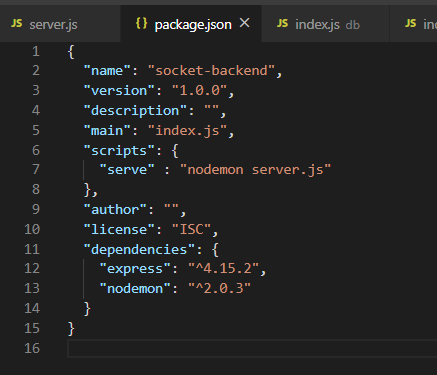This screenshot has height=375, width=437.
Task: Collapse the root object on line 1
Action: (x=53, y=52)
